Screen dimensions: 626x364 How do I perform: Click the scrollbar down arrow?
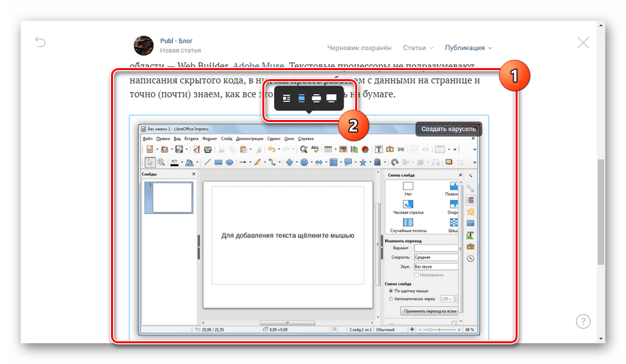(601, 339)
